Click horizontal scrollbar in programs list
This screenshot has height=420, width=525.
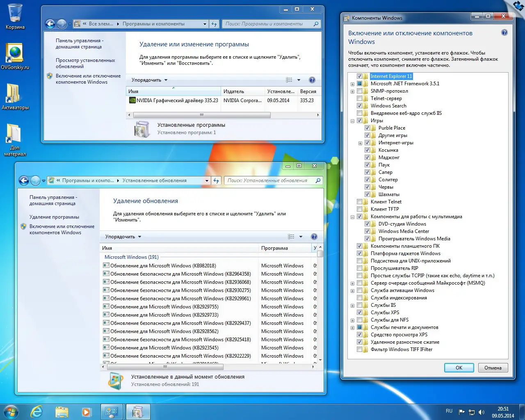202,115
